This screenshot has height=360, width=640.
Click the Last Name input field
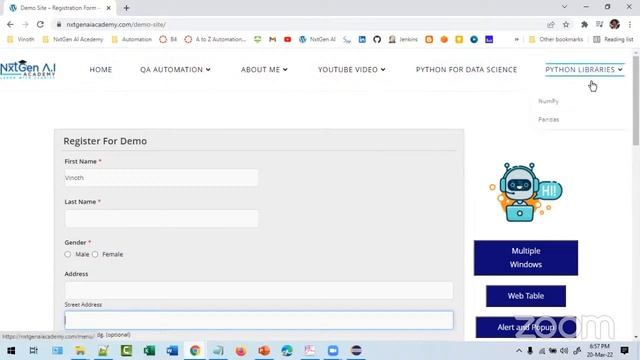[161, 218]
